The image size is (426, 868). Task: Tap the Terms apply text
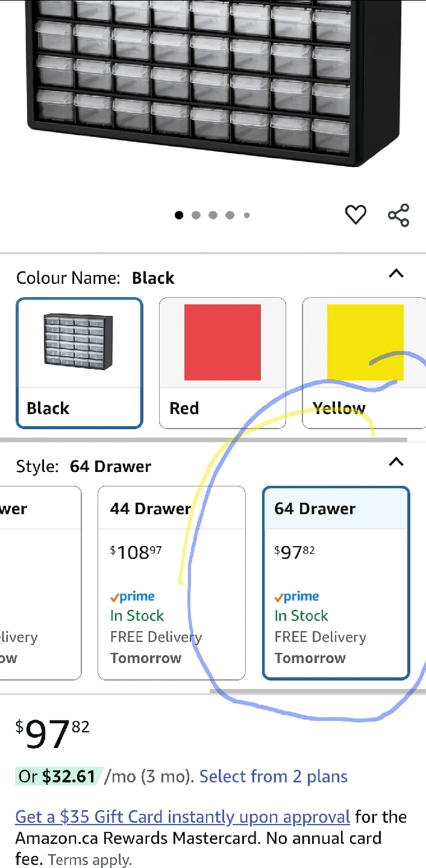90,860
